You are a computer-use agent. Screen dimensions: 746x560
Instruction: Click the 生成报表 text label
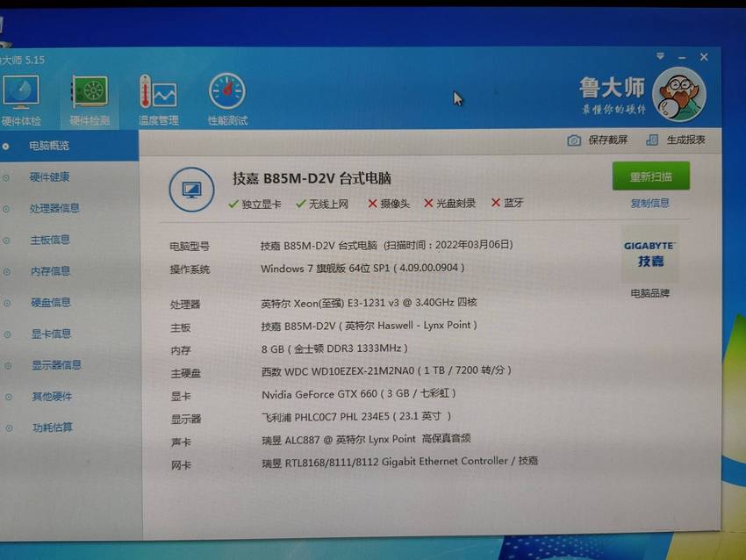pyautogui.click(x=686, y=140)
